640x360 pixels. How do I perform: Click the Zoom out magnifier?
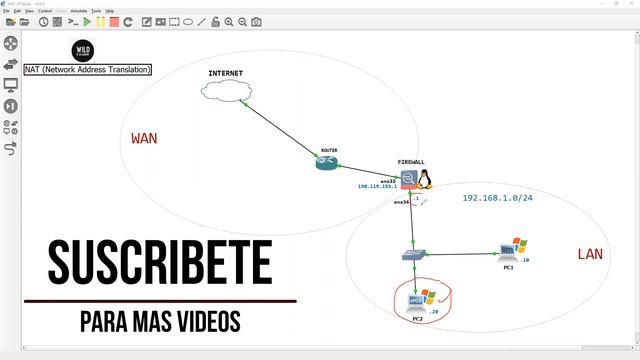click(x=242, y=22)
